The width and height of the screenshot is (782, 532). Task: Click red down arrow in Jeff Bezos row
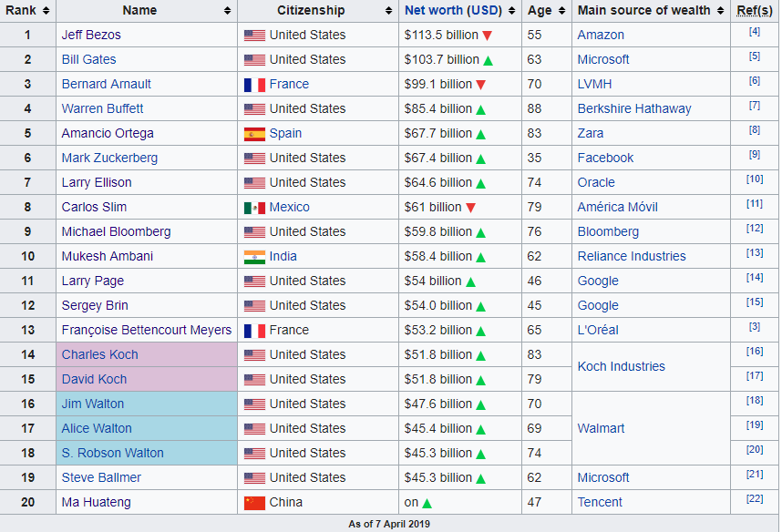(488, 36)
